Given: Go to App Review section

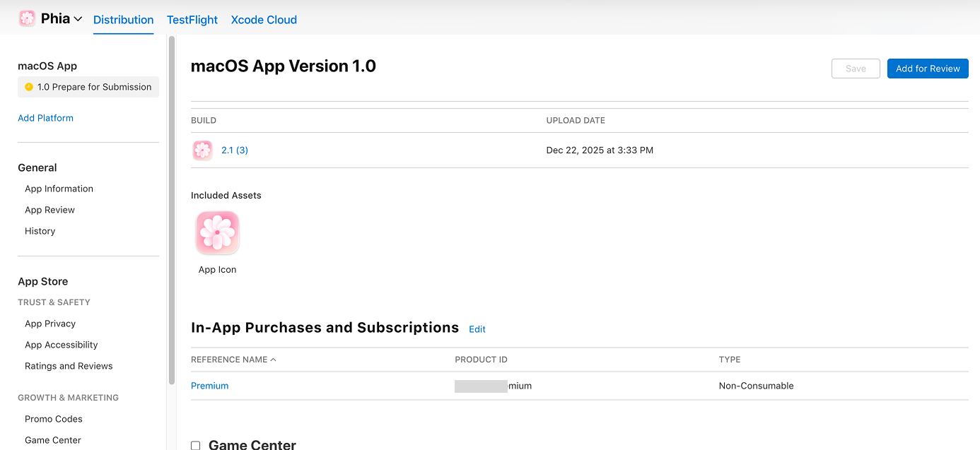Looking at the screenshot, I should (x=49, y=210).
